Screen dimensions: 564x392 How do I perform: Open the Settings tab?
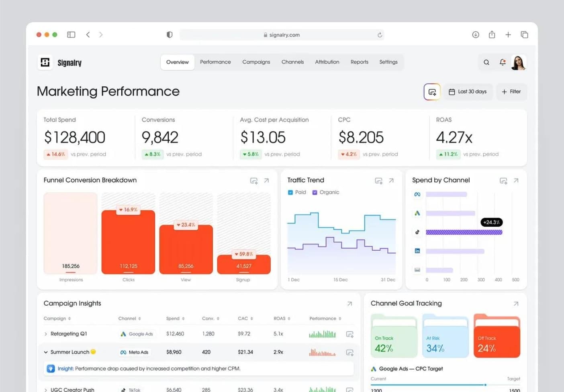(388, 62)
